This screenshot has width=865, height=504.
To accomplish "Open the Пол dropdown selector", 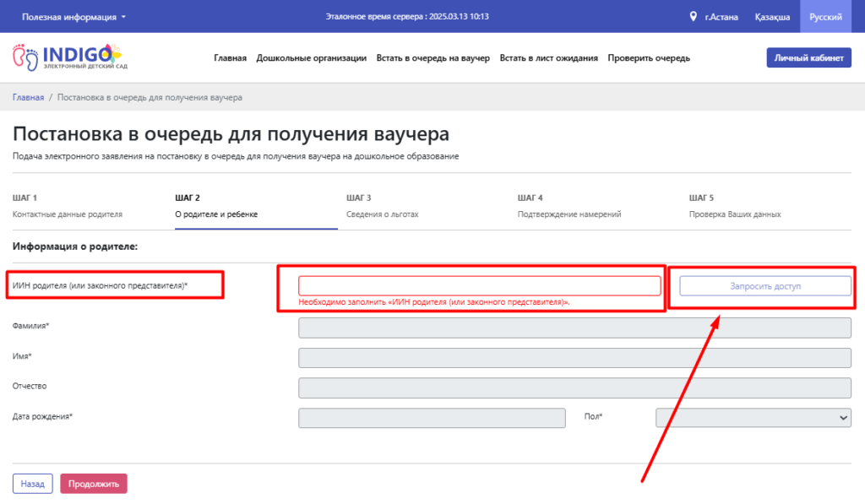I will pos(753,417).
